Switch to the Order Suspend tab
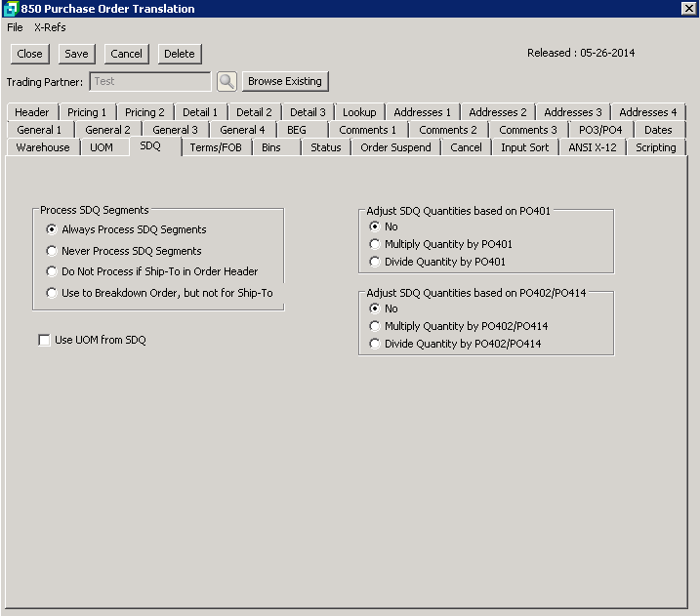The height and width of the screenshot is (616, 700). [x=394, y=147]
